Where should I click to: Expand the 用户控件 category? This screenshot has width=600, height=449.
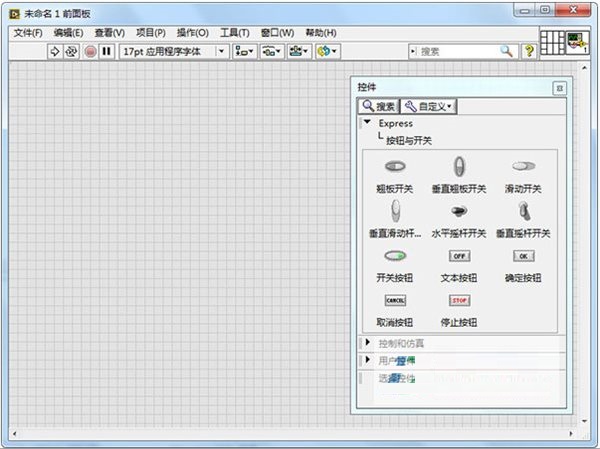tap(368, 359)
